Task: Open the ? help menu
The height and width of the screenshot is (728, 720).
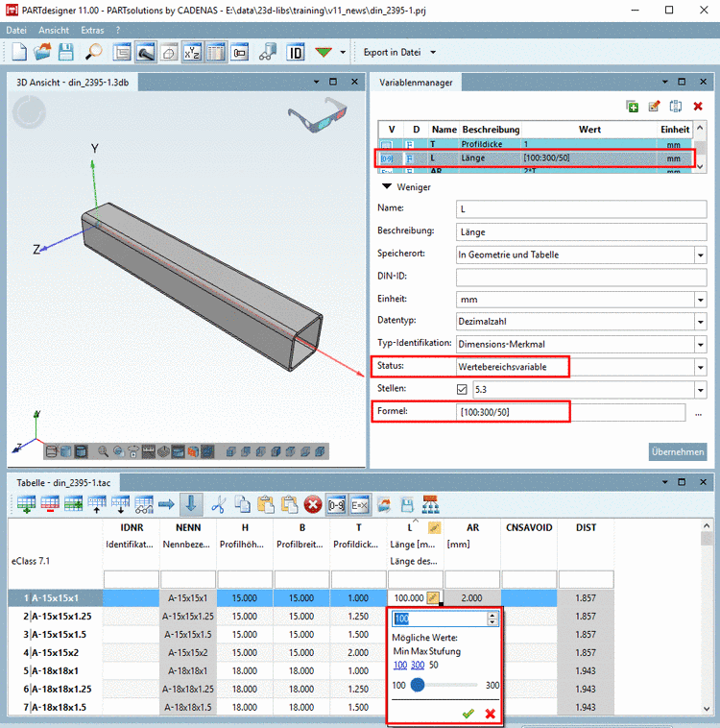Action: 118,30
